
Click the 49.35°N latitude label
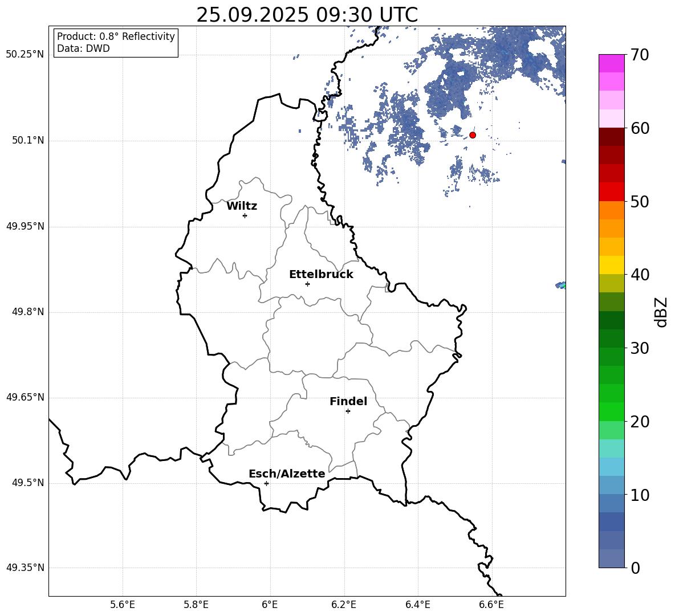(x=25, y=568)
